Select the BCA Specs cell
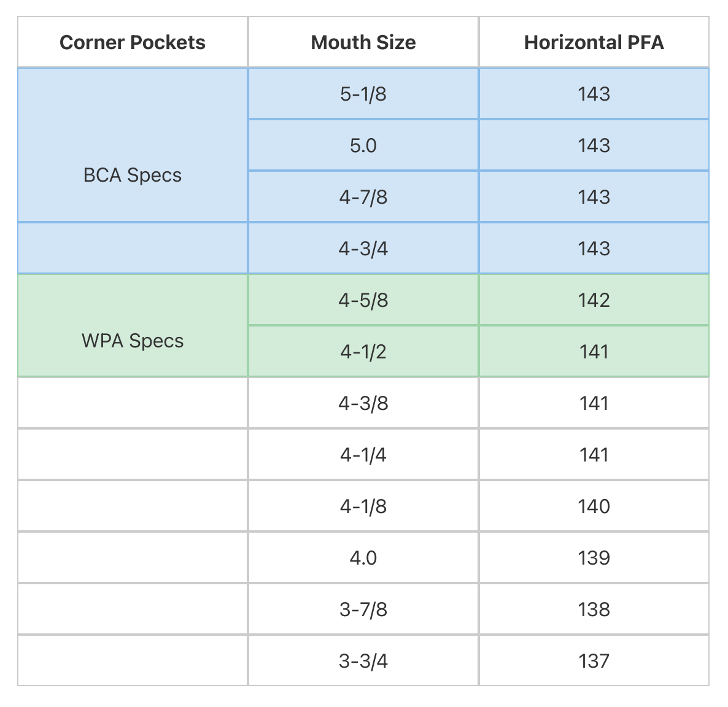Screen dimensions: 728x707 coord(133,175)
